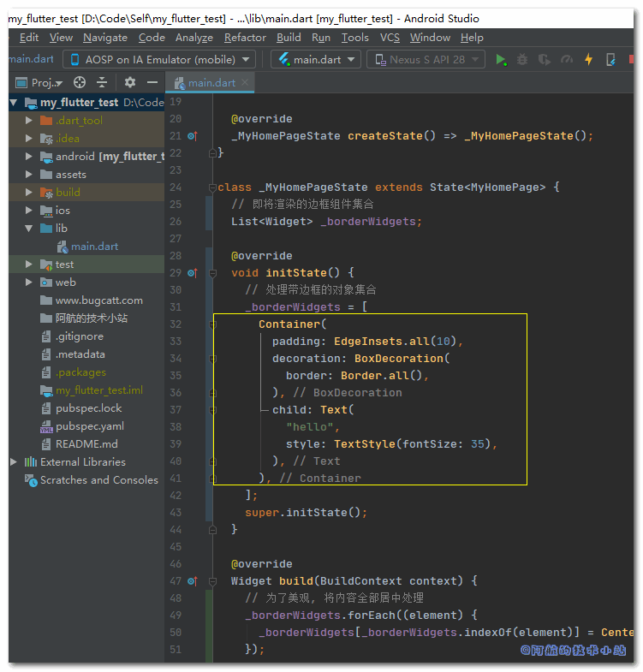643x672 pixels.
Task: Collapse the lib folder in project tree
Action: coord(29,229)
